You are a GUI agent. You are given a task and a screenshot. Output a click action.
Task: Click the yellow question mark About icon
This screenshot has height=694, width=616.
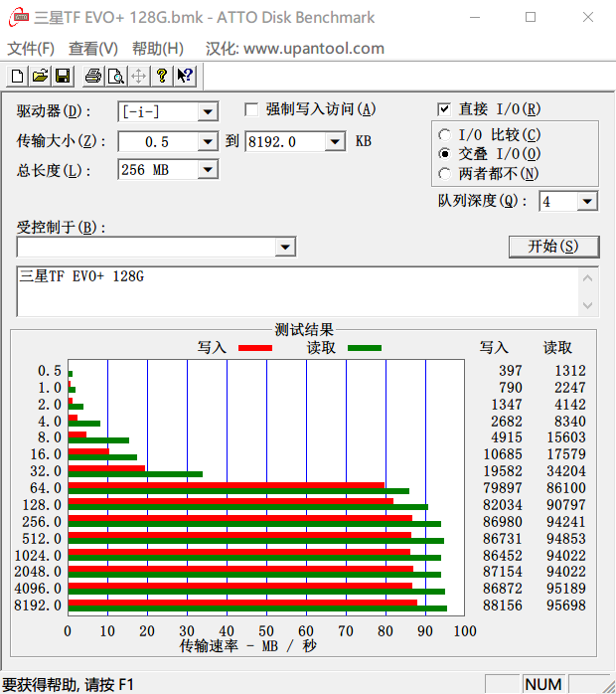point(162,76)
